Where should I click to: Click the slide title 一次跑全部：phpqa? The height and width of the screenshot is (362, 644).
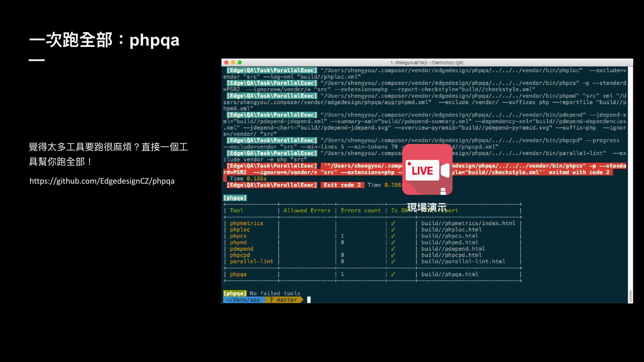click(x=104, y=40)
